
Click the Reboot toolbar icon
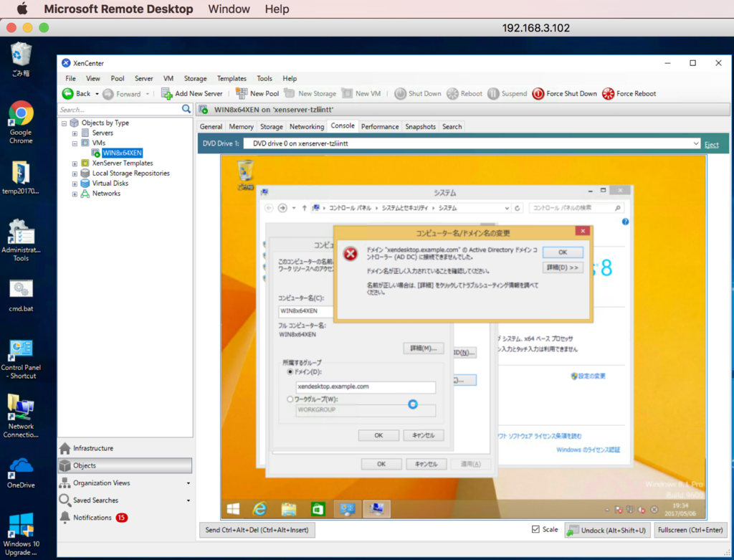click(452, 94)
